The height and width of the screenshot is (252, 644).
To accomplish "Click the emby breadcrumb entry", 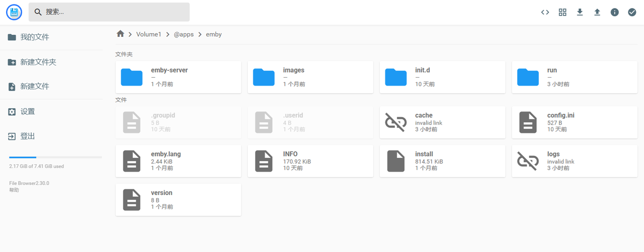I will click(214, 34).
